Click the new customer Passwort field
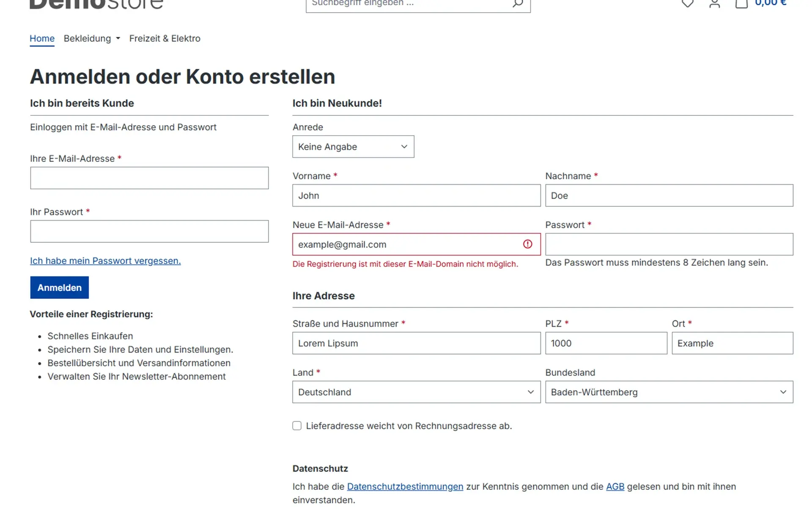Viewport: 812px width, 511px height. [x=669, y=244]
